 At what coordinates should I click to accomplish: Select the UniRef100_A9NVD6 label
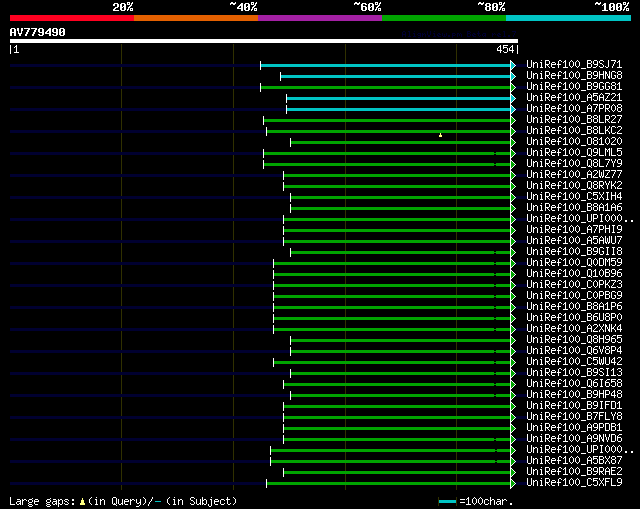click(574, 439)
